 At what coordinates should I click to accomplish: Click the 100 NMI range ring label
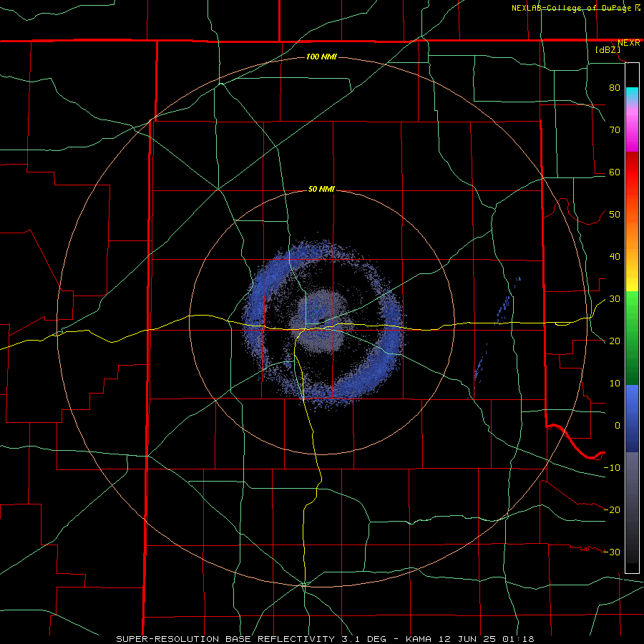click(x=321, y=57)
